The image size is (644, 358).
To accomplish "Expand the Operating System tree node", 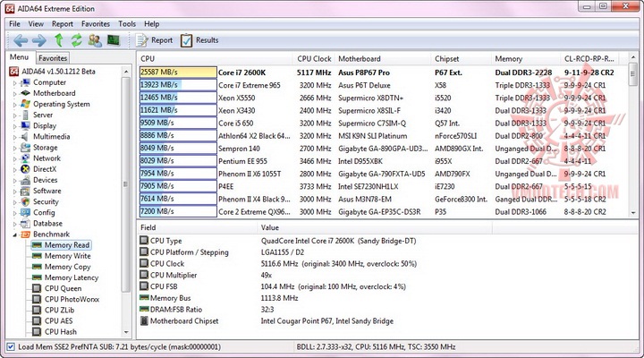I will pyautogui.click(x=15, y=105).
